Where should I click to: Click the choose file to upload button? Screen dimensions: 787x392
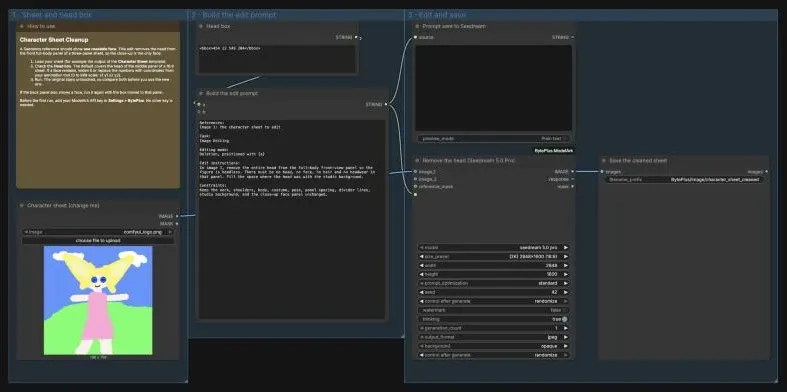click(x=98, y=241)
